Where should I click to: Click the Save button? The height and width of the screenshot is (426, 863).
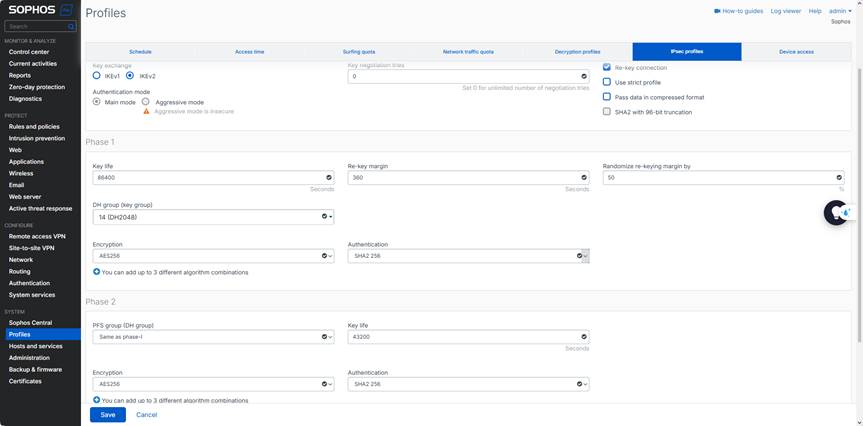[107, 414]
